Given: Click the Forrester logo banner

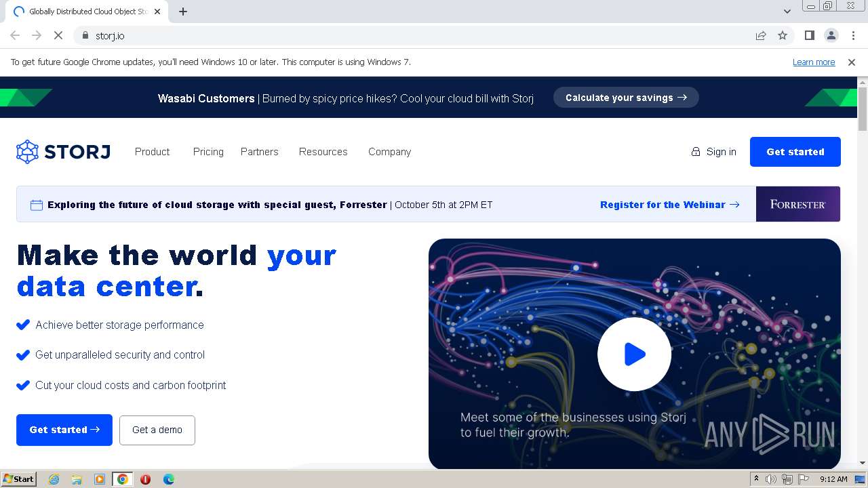Looking at the screenshot, I should tap(798, 204).
